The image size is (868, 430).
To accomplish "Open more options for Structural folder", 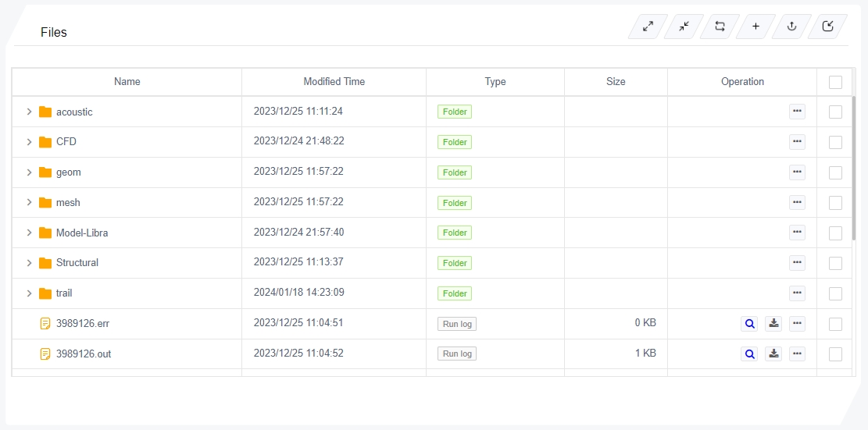I will pos(797,262).
